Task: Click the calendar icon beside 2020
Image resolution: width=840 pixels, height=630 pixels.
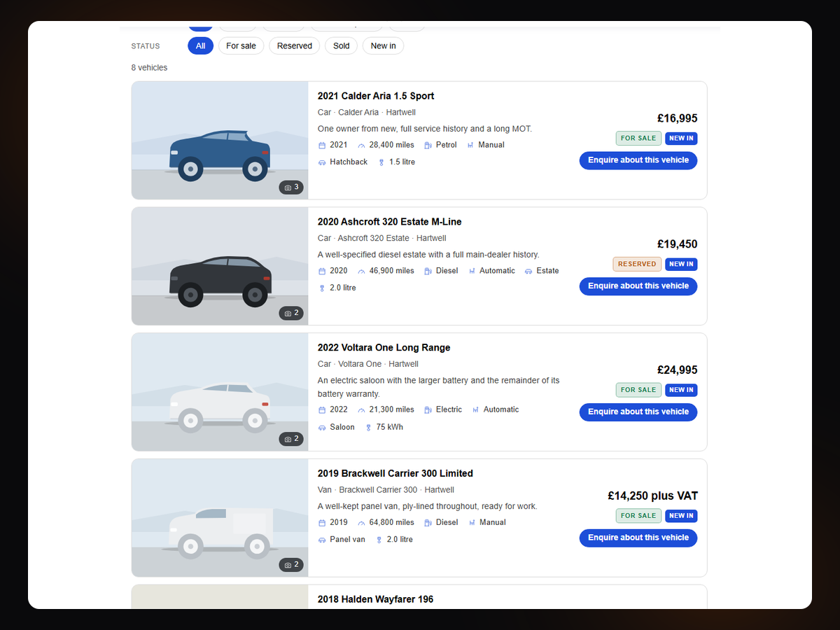Action: (322, 271)
